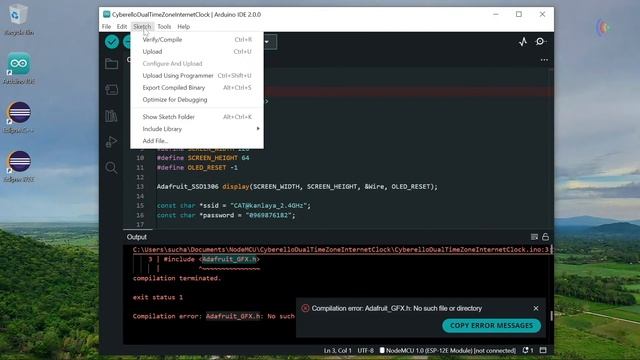Close the open Sketch menu
Viewport: 640px width, 360px height.
pos(142,27)
